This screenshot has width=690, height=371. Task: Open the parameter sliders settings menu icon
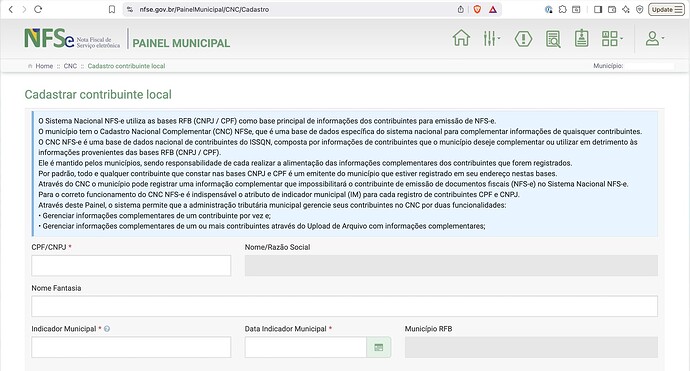[489, 39]
